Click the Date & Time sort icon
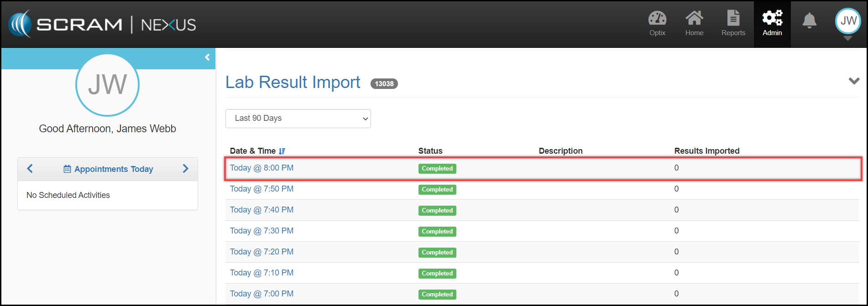 (x=282, y=151)
